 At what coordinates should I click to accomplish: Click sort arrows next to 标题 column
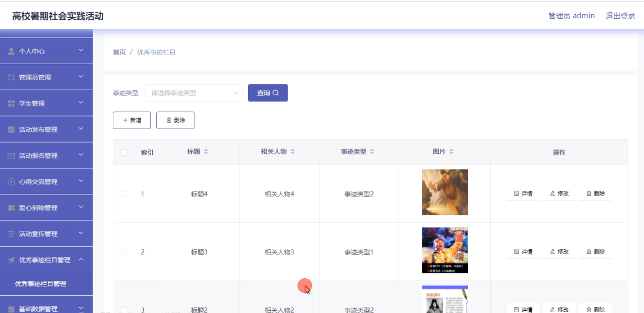[x=206, y=152]
